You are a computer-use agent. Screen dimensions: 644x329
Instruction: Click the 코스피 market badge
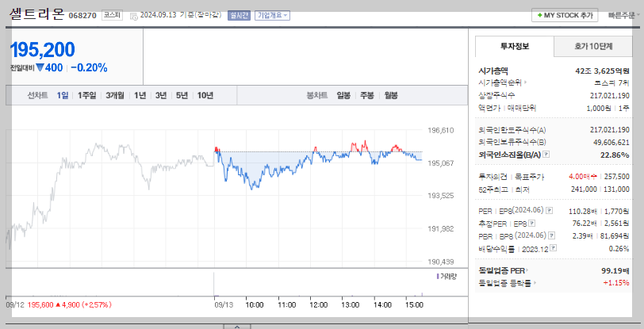112,15
